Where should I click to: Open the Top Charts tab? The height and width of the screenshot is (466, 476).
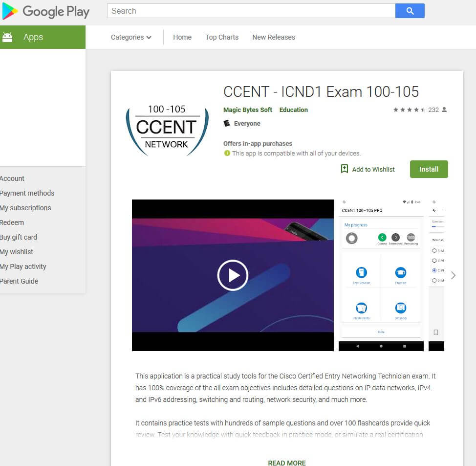coord(222,37)
